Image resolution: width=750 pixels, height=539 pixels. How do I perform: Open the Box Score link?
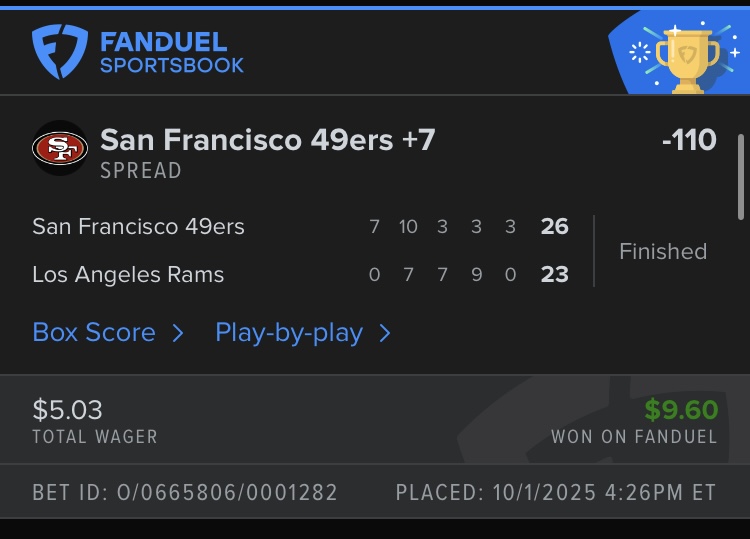click(94, 333)
